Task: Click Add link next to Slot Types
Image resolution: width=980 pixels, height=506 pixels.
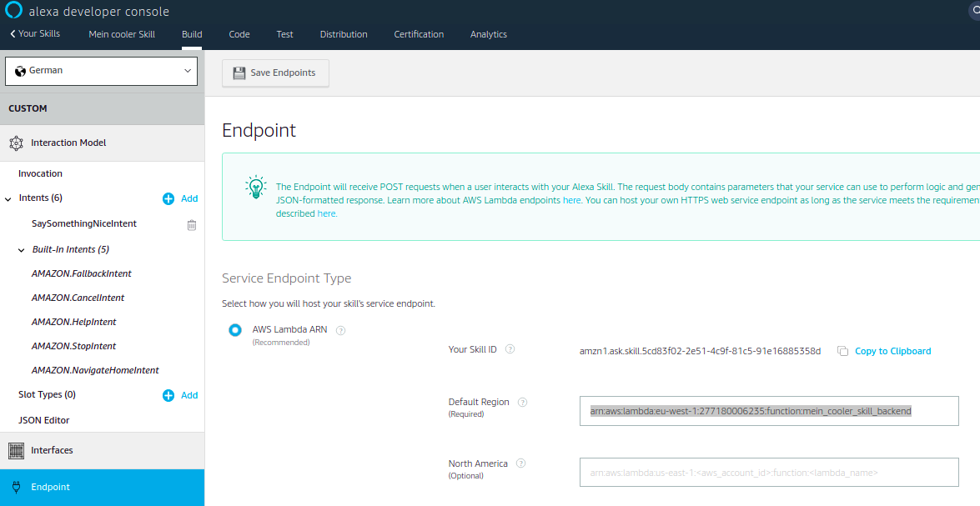Action: [189, 395]
